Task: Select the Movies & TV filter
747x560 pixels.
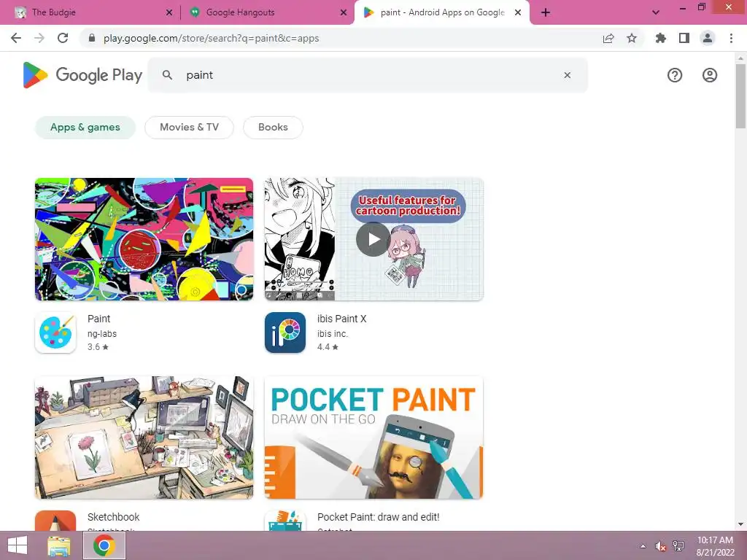Action: click(189, 127)
